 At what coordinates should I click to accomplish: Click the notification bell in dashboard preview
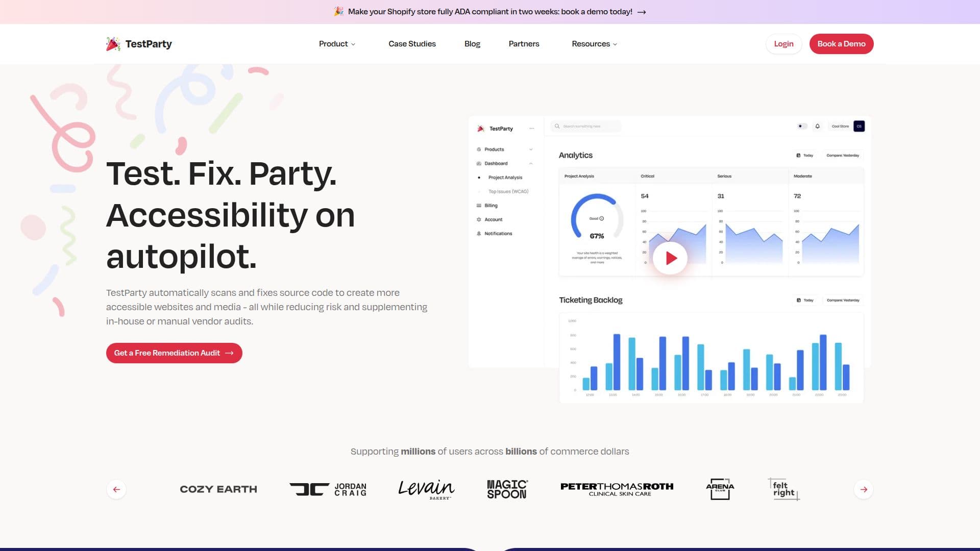[x=817, y=126]
